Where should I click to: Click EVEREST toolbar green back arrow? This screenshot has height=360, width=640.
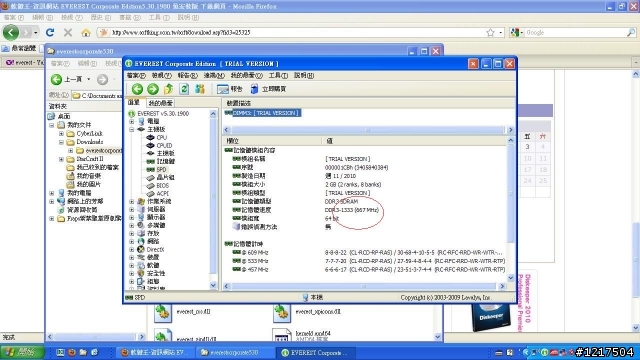tap(137, 89)
